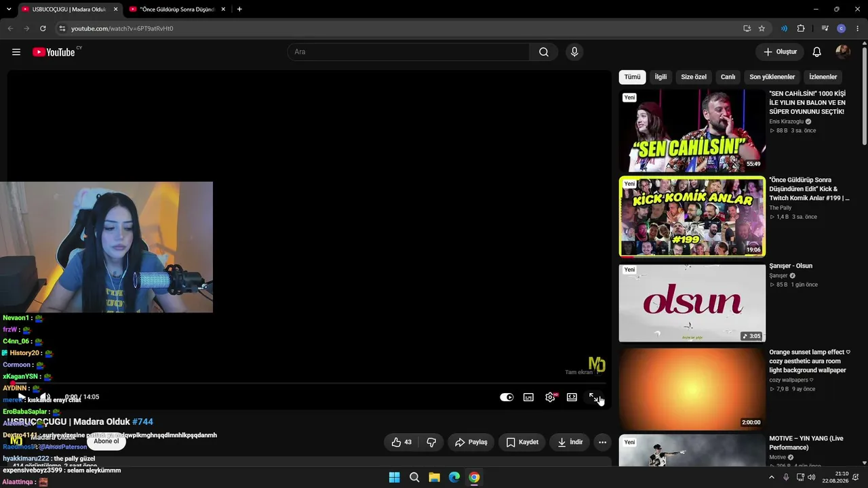This screenshot has height=488, width=868.
Task: Click the Kaydet save button
Action: (x=522, y=442)
